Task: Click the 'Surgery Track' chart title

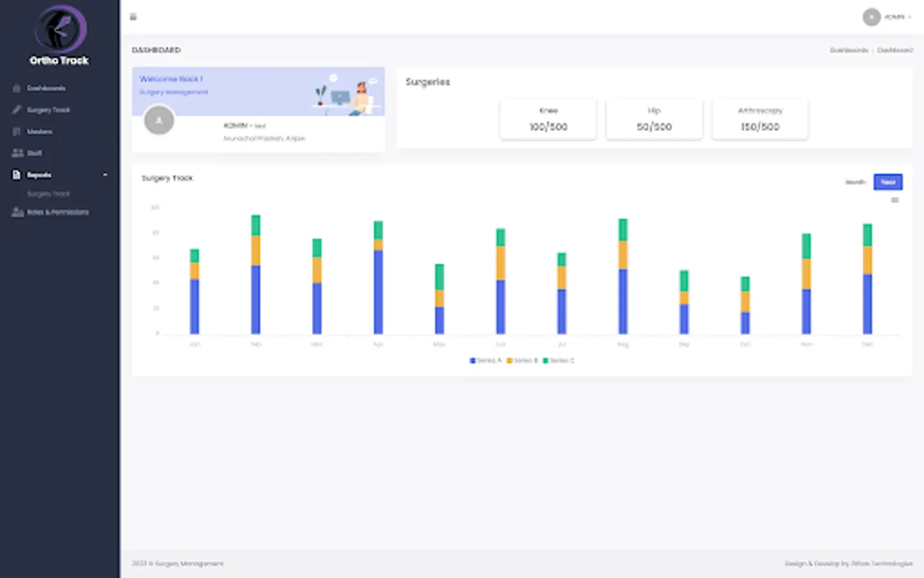Action: 167,178
